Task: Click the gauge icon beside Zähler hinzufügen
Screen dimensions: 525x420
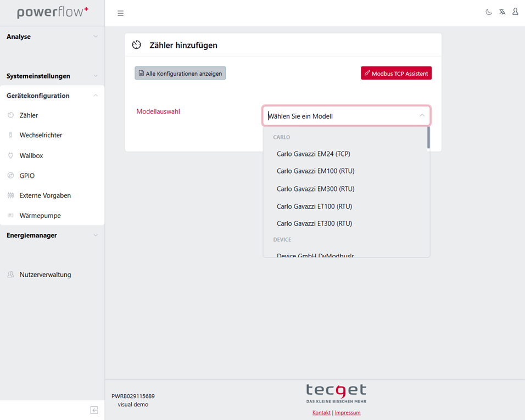Action: 137,45
